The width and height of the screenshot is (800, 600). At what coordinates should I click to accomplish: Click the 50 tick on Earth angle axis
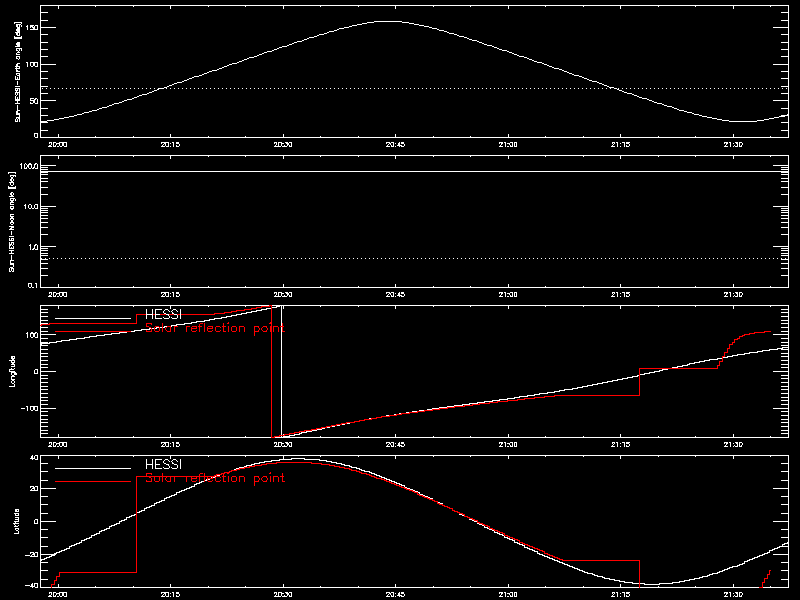point(34,101)
